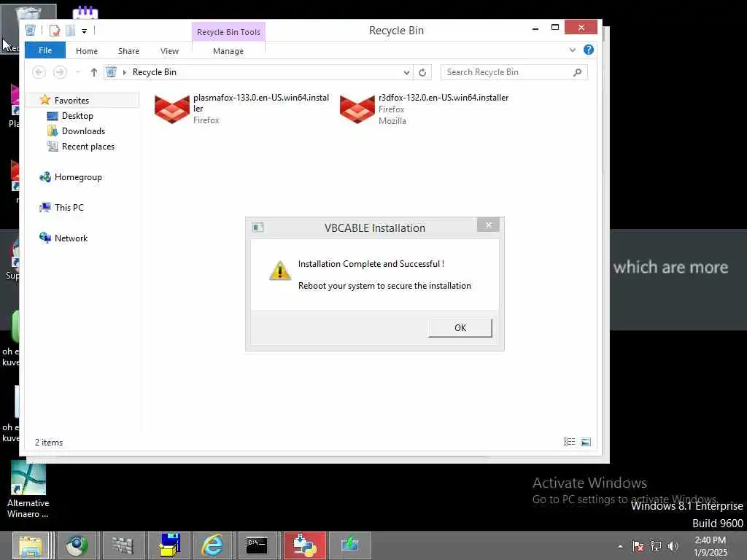Expand the ribbon with the chevron

572,50
